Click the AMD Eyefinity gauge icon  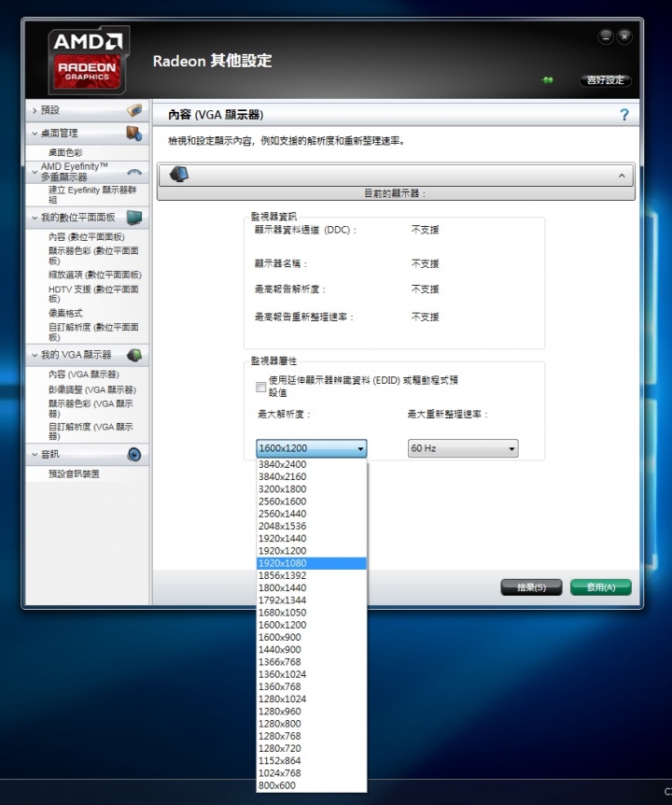[x=134, y=172]
